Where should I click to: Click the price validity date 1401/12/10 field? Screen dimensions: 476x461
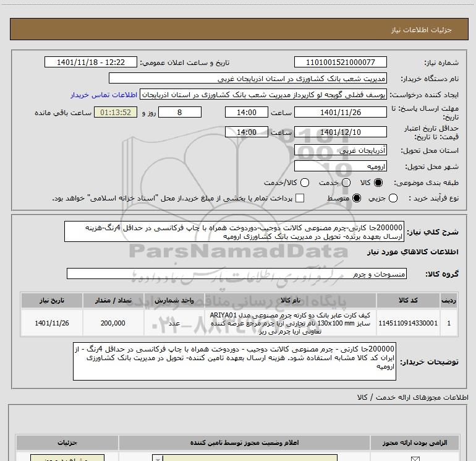pyautogui.click(x=340, y=132)
